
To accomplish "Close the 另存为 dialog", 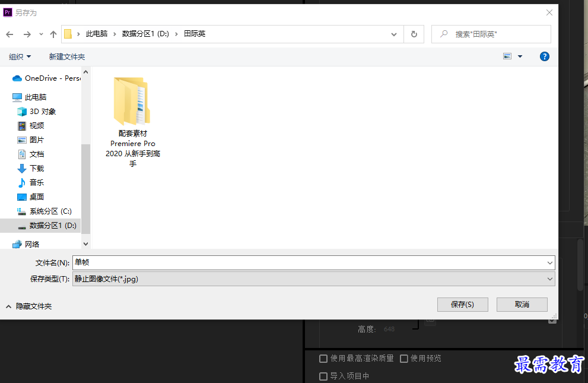I will tap(549, 12).
